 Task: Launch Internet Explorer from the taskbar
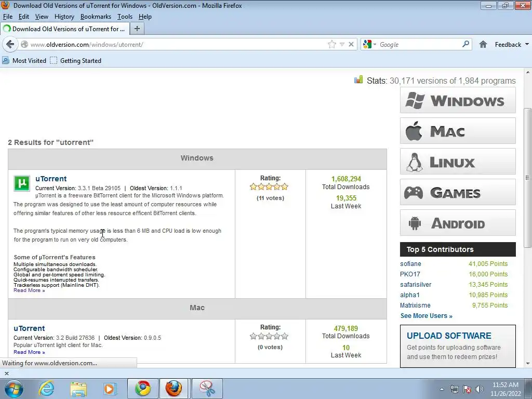[x=46, y=389]
